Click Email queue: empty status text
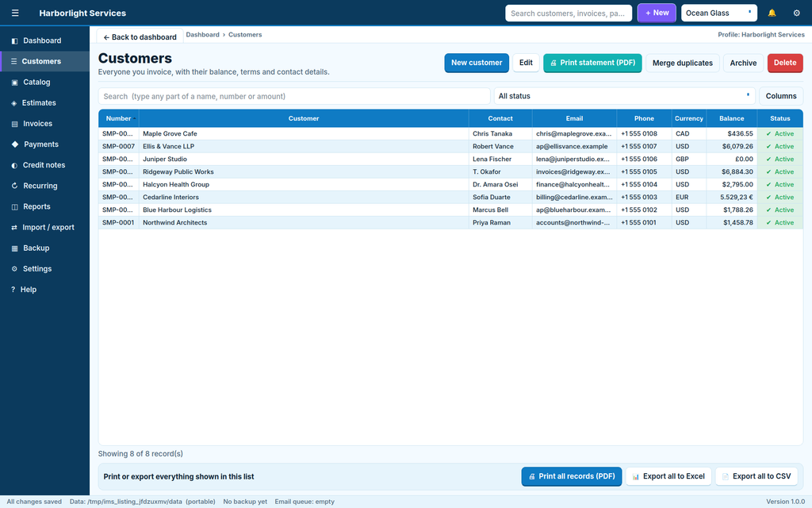This screenshot has width=812, height=508. coord(304,502)
